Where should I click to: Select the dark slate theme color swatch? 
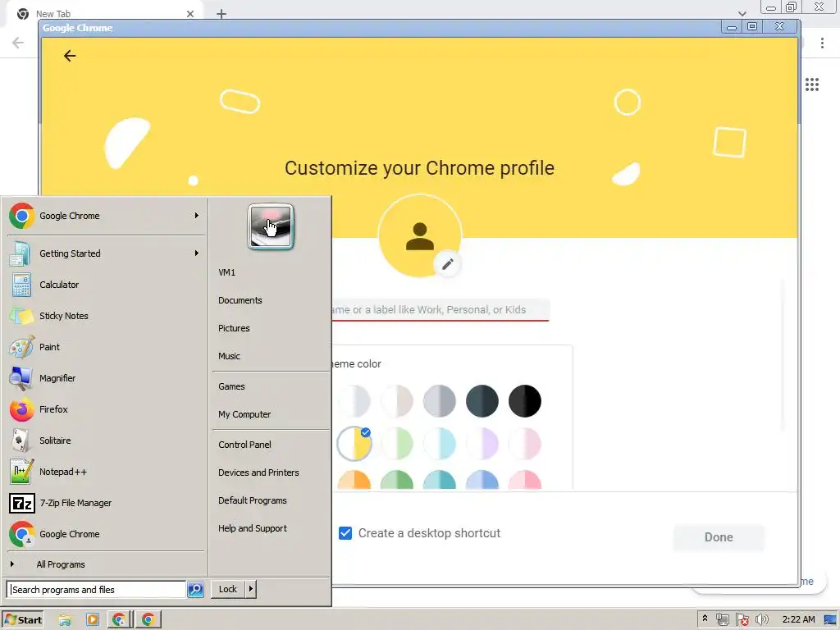(482, 400)
